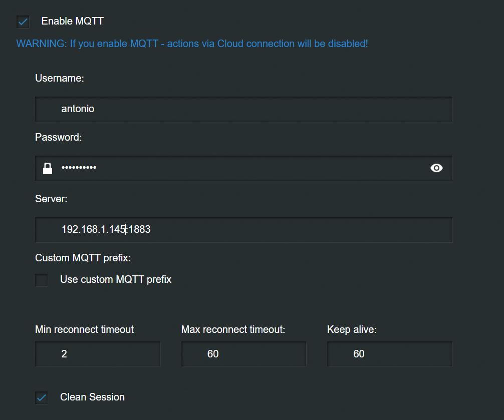Screen dimensions: 504x420
Task: Click the Username field containing antonio
Action: [243, 109]
